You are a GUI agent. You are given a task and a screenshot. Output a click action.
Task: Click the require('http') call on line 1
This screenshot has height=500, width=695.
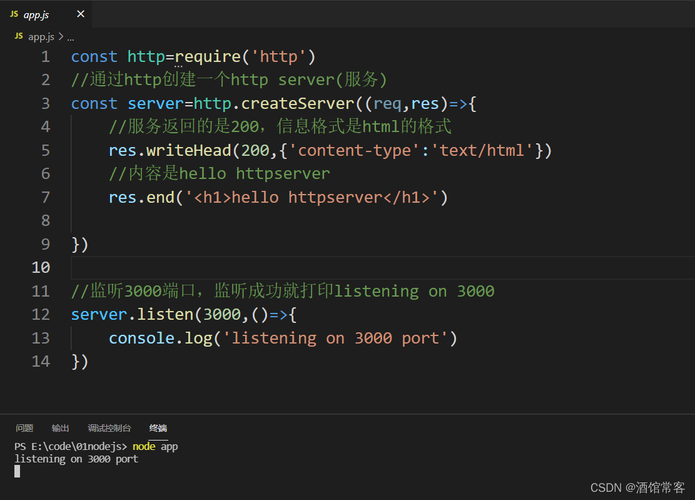[245, 57]
